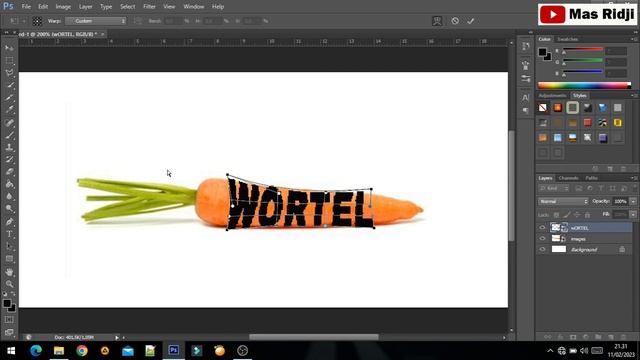This screenshot has width=640, height=360.
Task: Open Google Chrome from the taskbar
Action: tap(82, 351)
